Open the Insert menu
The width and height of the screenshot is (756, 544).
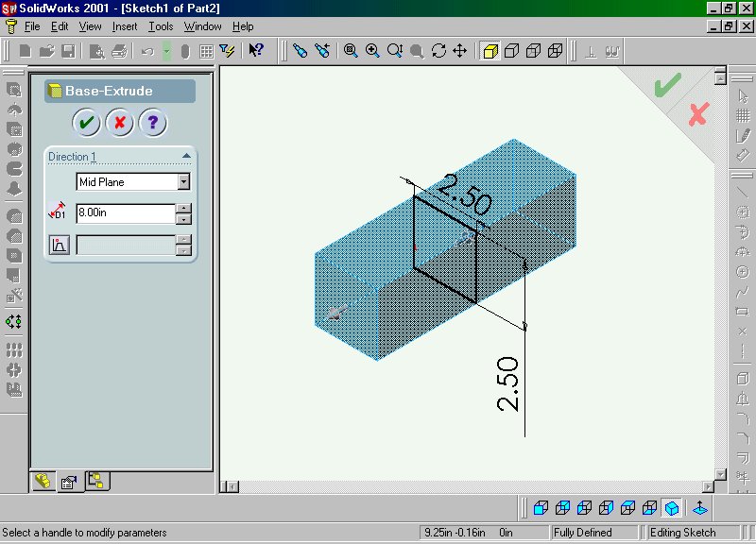point(126,26)
